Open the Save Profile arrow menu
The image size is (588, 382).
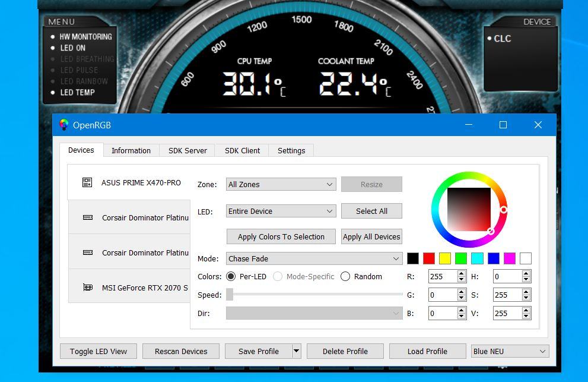pyautogui.click(x=296, y=351)
